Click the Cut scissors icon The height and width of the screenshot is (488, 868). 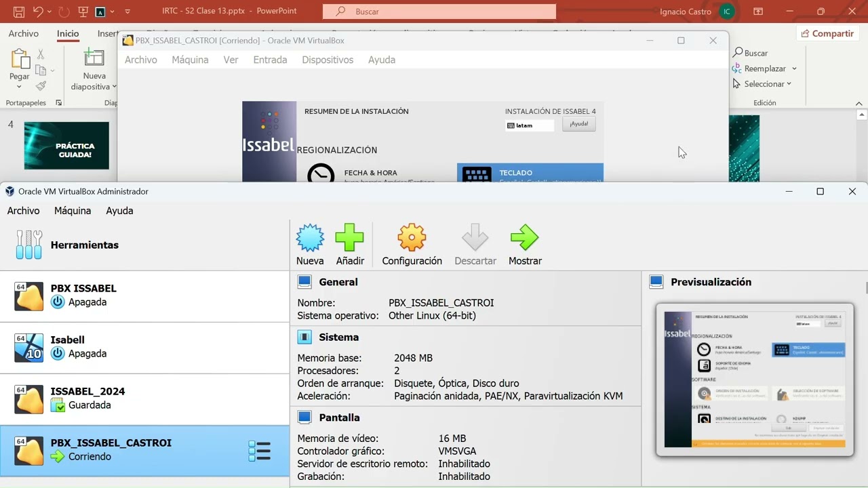[x=41, y=54]
